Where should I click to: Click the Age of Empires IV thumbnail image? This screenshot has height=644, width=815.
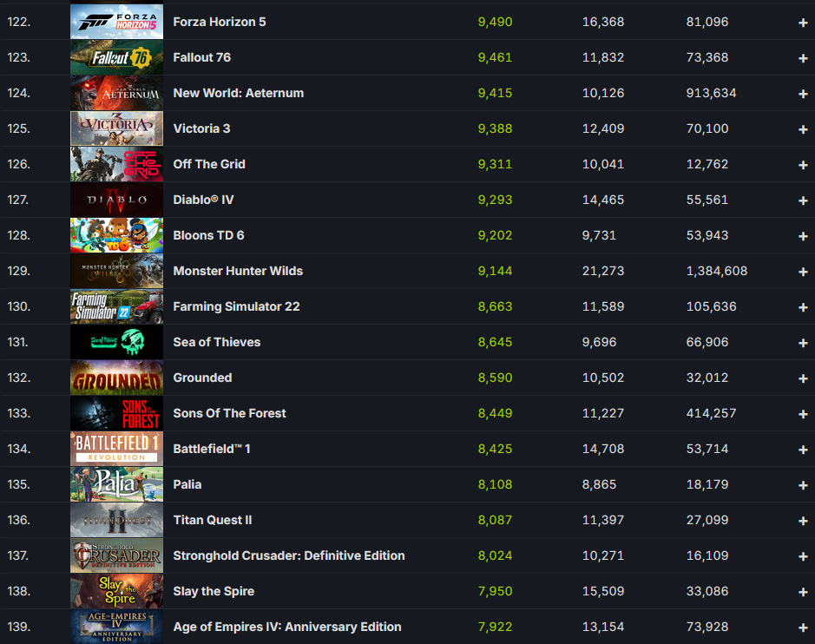116,627
